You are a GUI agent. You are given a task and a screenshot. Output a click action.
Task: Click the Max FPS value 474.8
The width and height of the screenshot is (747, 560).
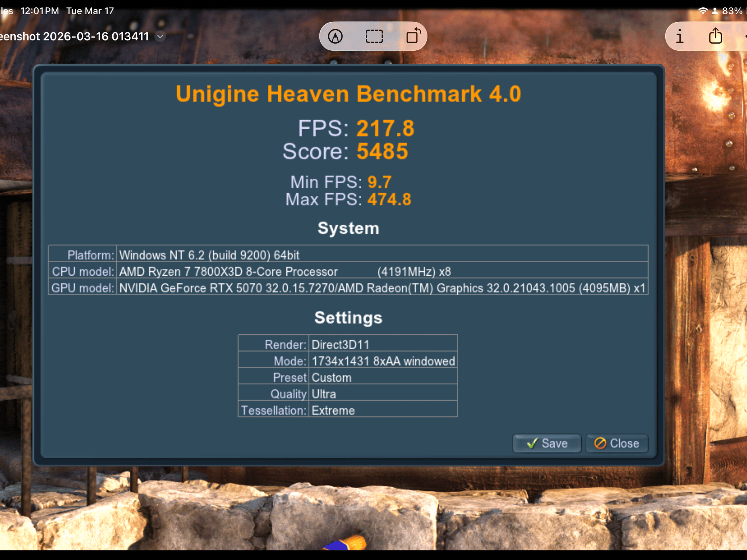(389, 199)
